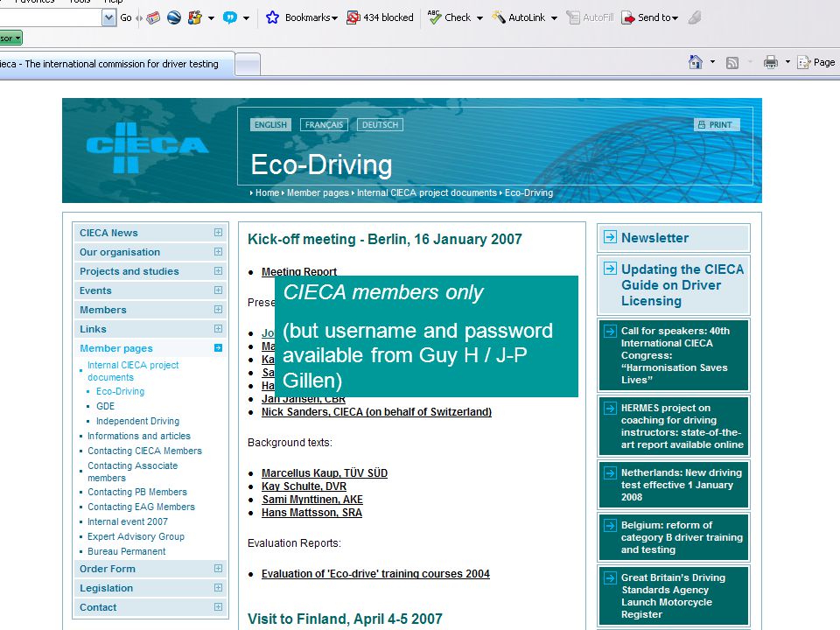
Task: Open Contacting CIECA Members
Action: pyautogui.click(x=144, y=451)
